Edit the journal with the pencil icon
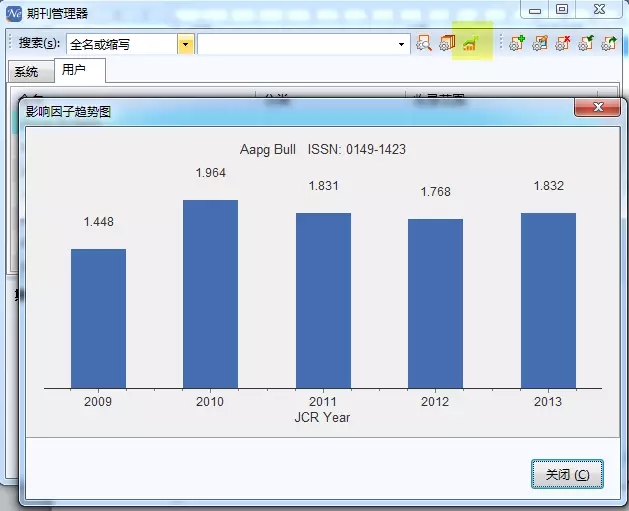The image size is (629, 511). coord(540,43)
